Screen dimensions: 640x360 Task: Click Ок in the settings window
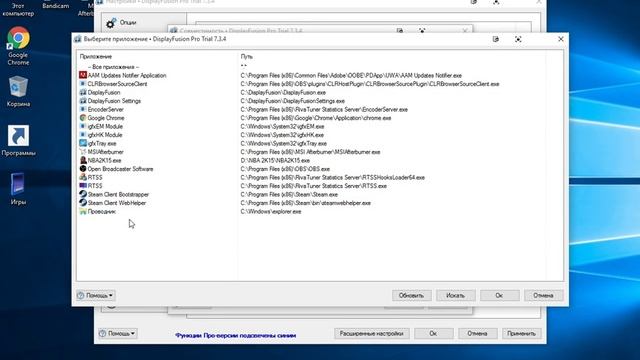click(433, 333)
